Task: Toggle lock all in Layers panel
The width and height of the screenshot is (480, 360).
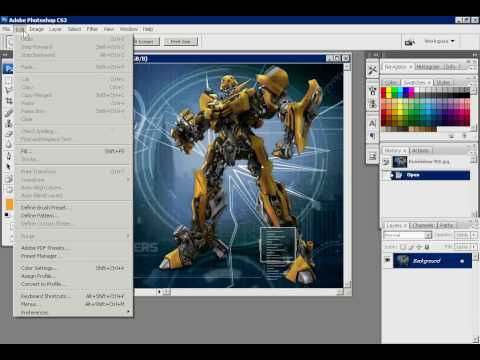Action: point(427,247)
